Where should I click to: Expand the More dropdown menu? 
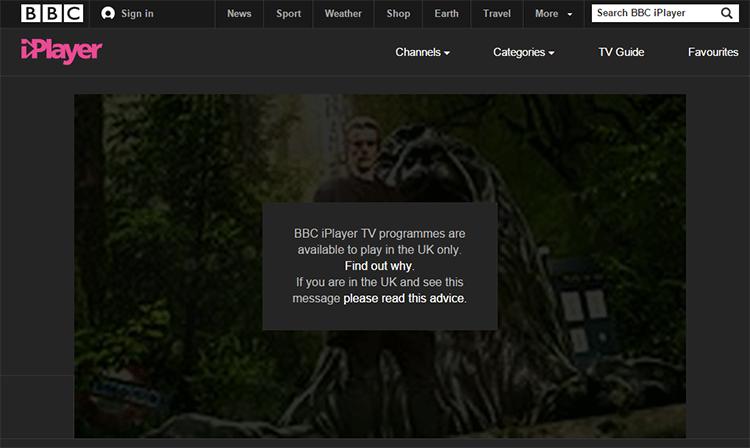pyautogui.click(x=553, y=13)
